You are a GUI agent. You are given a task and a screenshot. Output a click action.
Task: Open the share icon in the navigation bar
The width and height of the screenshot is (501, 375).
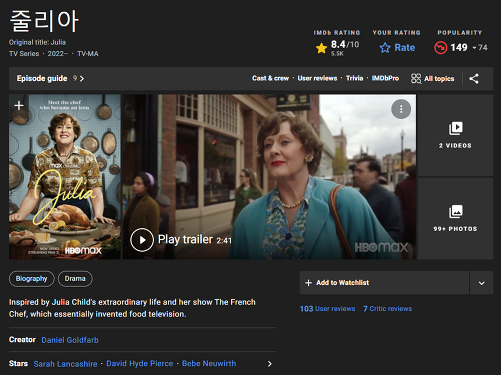click(x=474, y=79)
